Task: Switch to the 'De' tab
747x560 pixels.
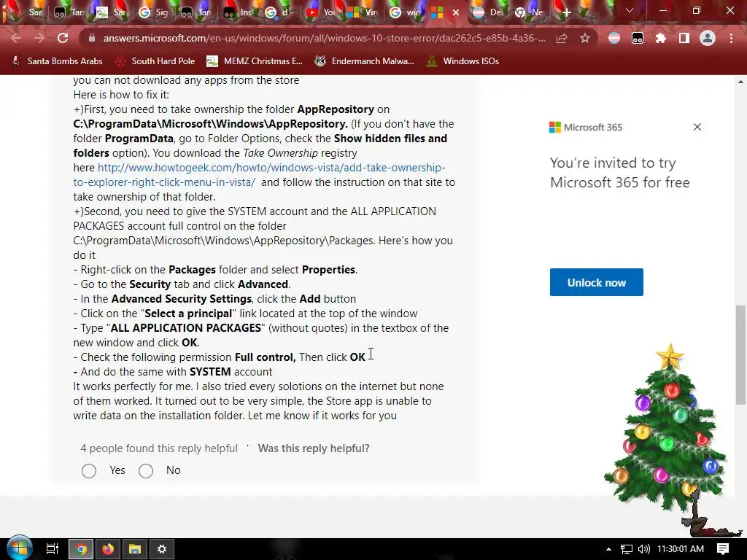Action: point(487,12)
